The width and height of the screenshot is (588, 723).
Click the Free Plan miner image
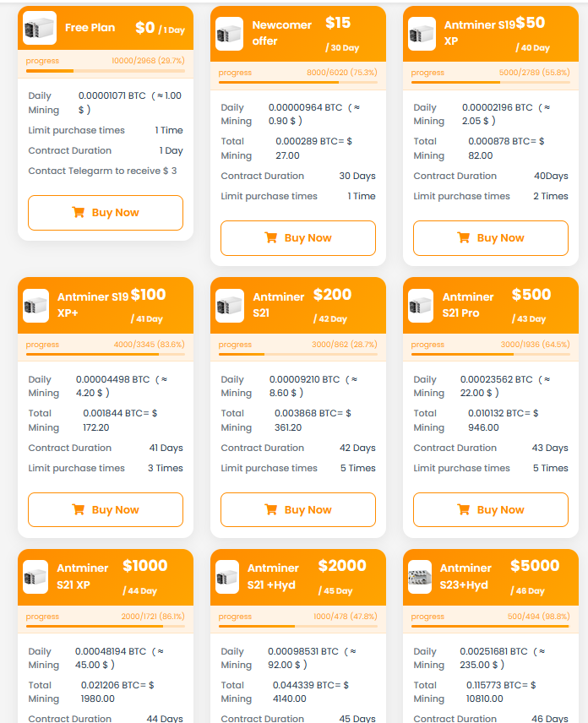click(x=40, y=28)
